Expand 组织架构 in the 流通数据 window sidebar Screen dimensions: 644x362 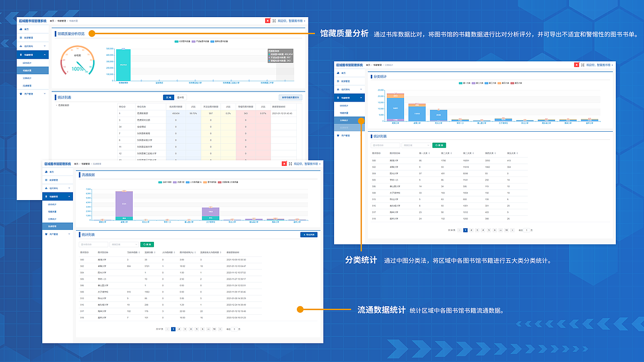click(69, 188)
